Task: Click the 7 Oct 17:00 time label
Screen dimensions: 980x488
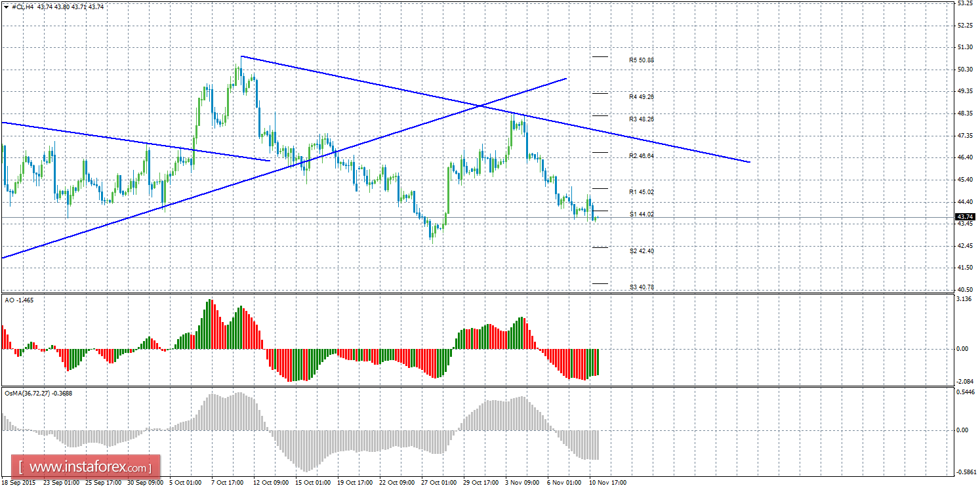Action: click(x=228, y=483)
